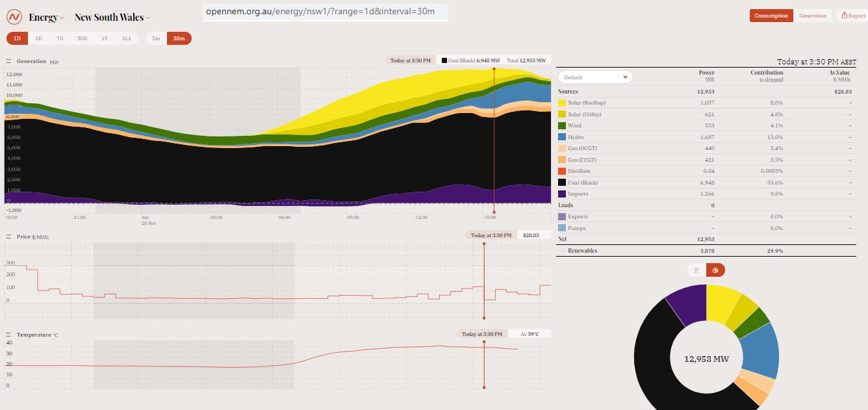Screen dimensions: 868x410
Task: Switch to 5m interval
Action: click(x=156, y=38)
